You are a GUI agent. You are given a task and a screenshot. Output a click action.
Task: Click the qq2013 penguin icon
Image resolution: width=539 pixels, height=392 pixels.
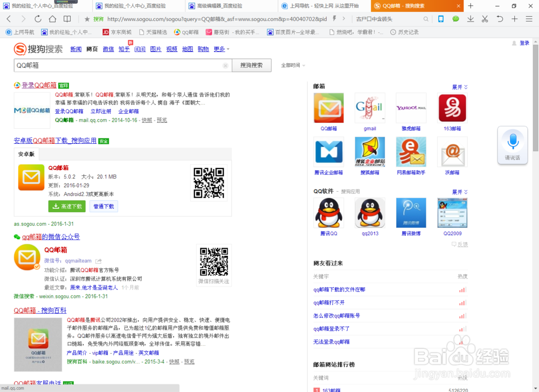click(370, 213)
